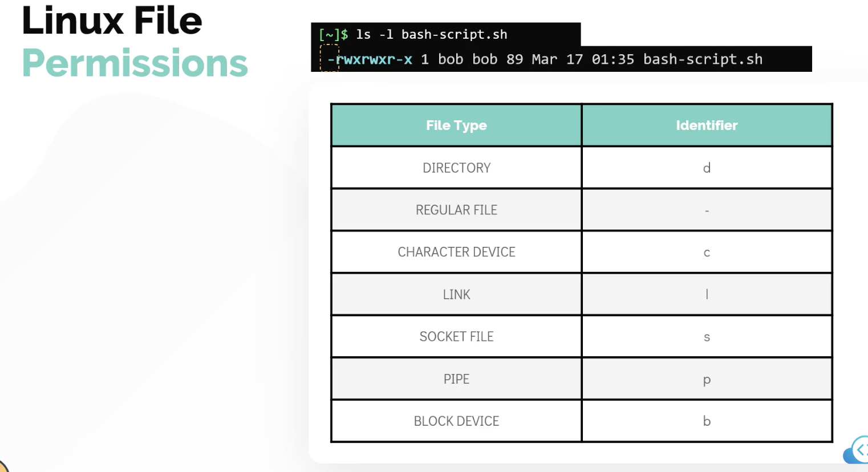Click identifier letter d for directory
Viewport: 868px width, 472px height.
pos(707,168)
